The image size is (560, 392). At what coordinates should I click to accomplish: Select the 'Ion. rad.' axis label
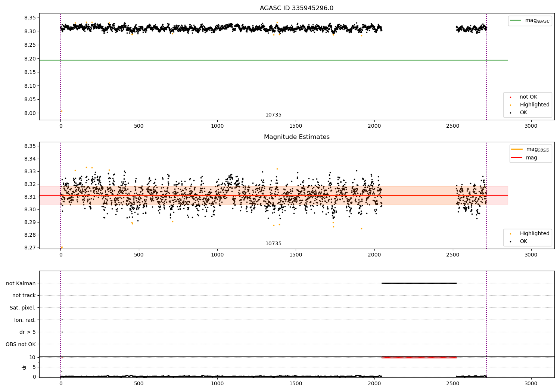[x=25, y=320]
